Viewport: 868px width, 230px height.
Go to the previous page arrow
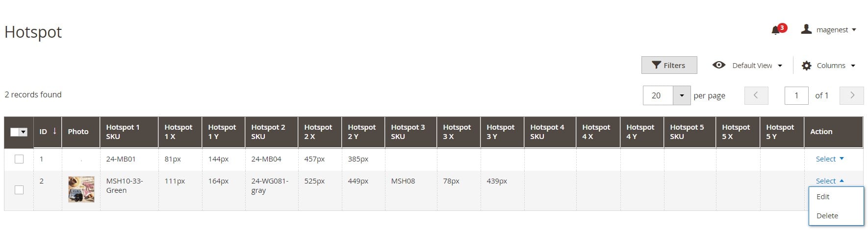(756, 95)
